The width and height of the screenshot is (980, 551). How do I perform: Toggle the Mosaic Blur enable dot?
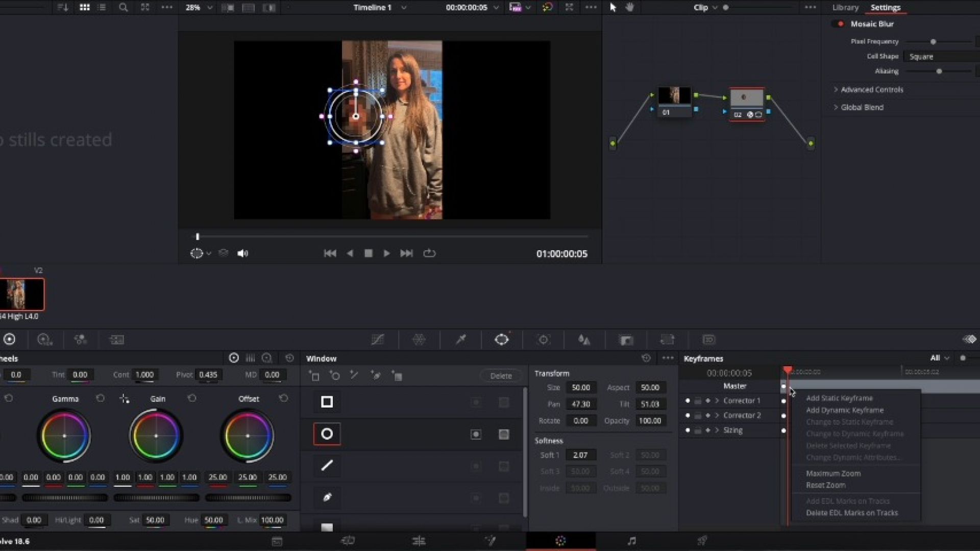[840, 23]
